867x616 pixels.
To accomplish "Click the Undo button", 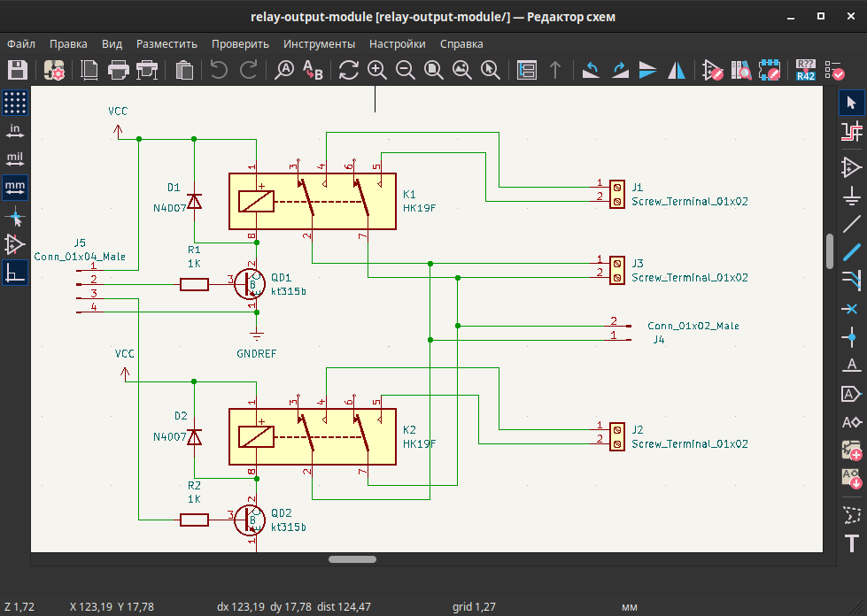I will (x=215, y=71).
